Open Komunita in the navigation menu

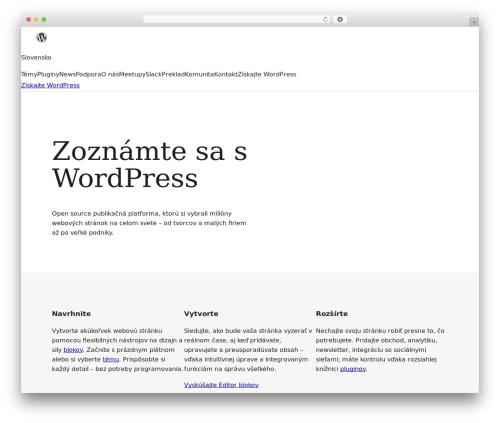pyautogui.click(x=199, y=74)
